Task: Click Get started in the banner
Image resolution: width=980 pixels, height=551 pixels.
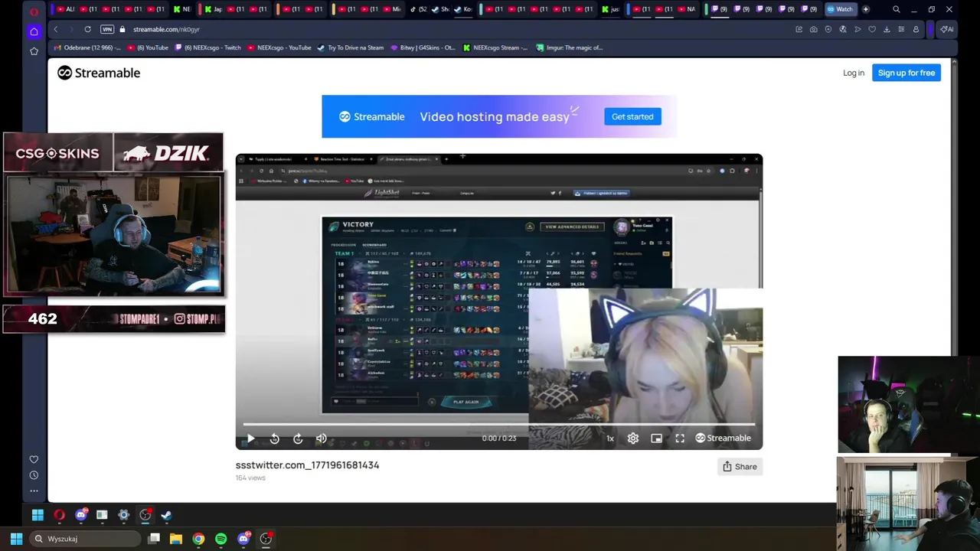Action: pos(632,116)
